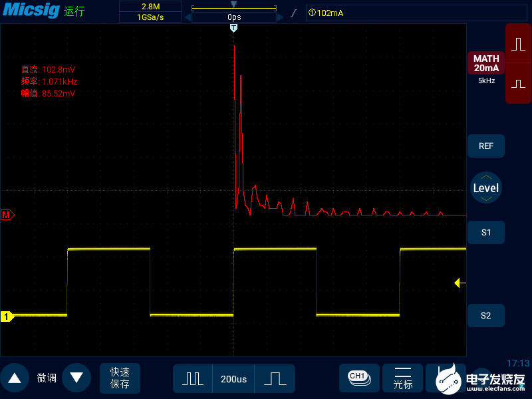532x399 pixels.
Task: Open the 0ps horizontal delay field
Action: [x=234, y=17]
